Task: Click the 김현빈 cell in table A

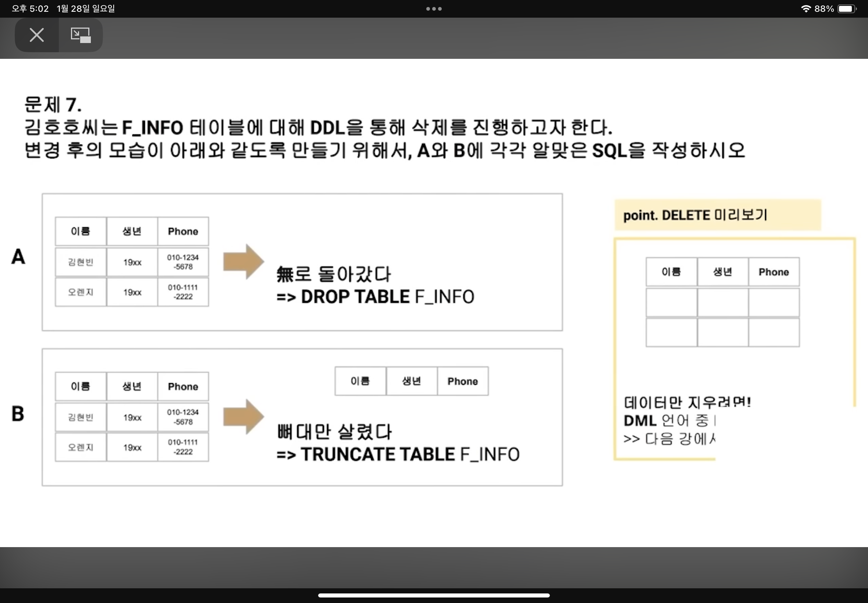Action: pos(81,262)
